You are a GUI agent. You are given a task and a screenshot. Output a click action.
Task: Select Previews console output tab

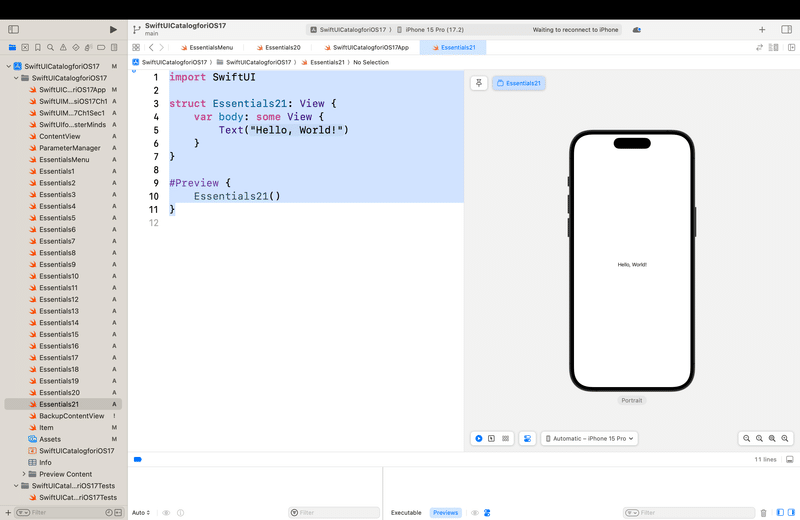click(445, 512)
